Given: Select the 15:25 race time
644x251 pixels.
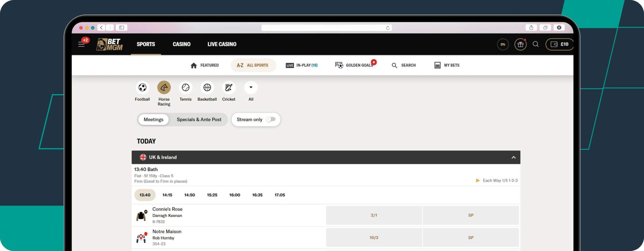Looking at the screenshot, I should click(212, 195).
